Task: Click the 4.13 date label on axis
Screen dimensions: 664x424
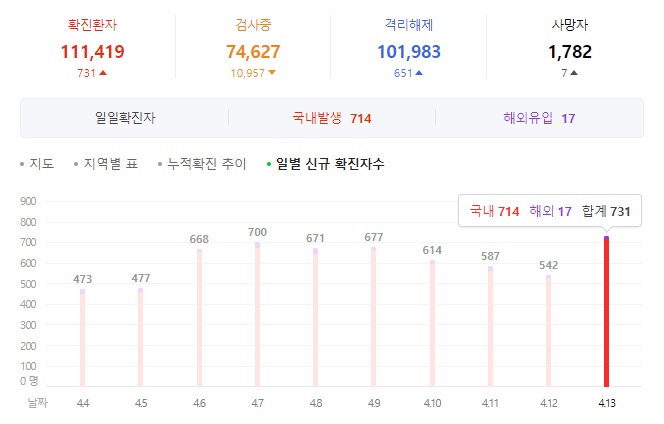Action: [607, 403]
